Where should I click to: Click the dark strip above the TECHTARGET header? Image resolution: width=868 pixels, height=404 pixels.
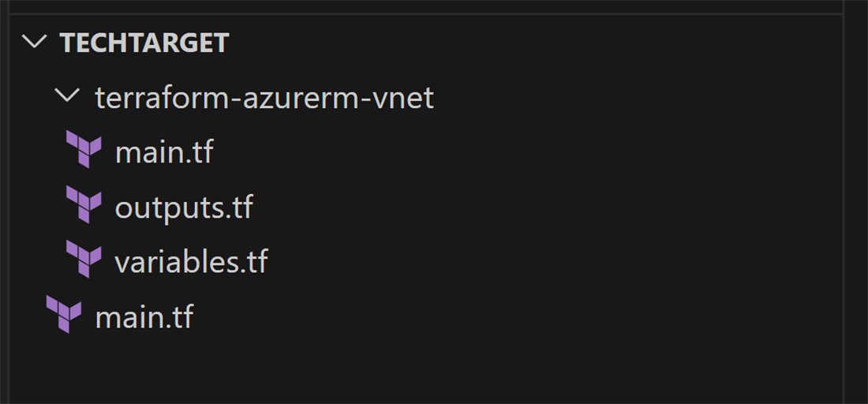tap(395, 8)
